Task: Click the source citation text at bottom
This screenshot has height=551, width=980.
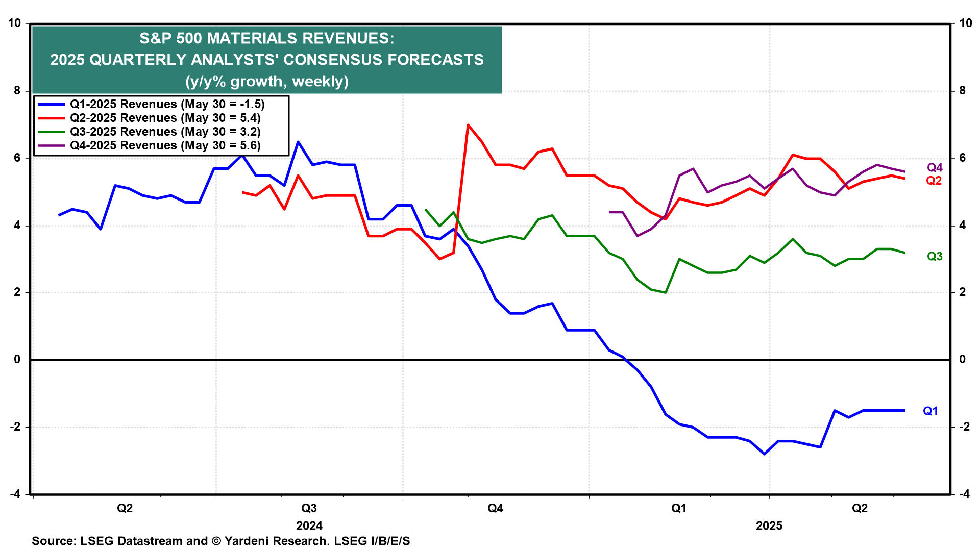Action: tap(220, 541)
